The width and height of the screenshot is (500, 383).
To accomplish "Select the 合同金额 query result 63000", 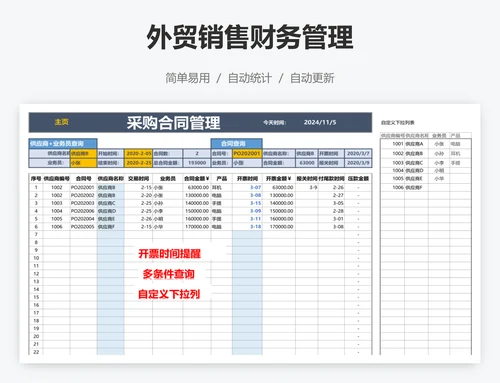I will 307,163.
